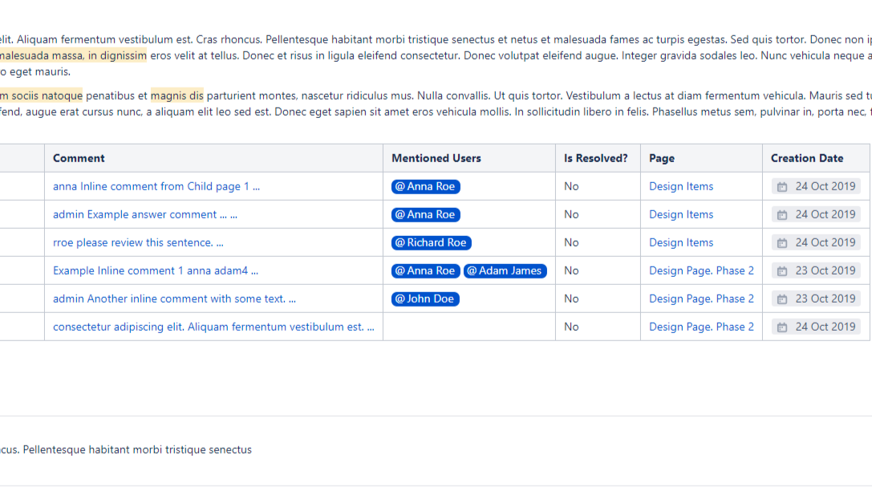The width and height of the screenshot is (872, 496).
Task: Click the Mentioned Users column header
Action: tap(436, 158)
